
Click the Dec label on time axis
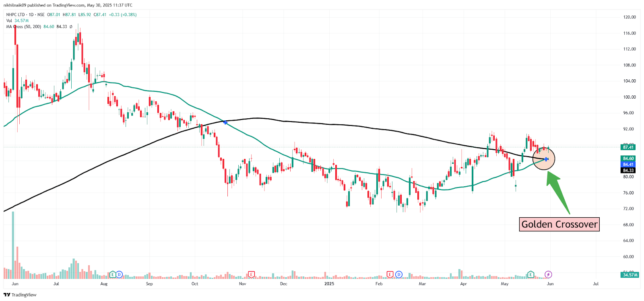284,284
